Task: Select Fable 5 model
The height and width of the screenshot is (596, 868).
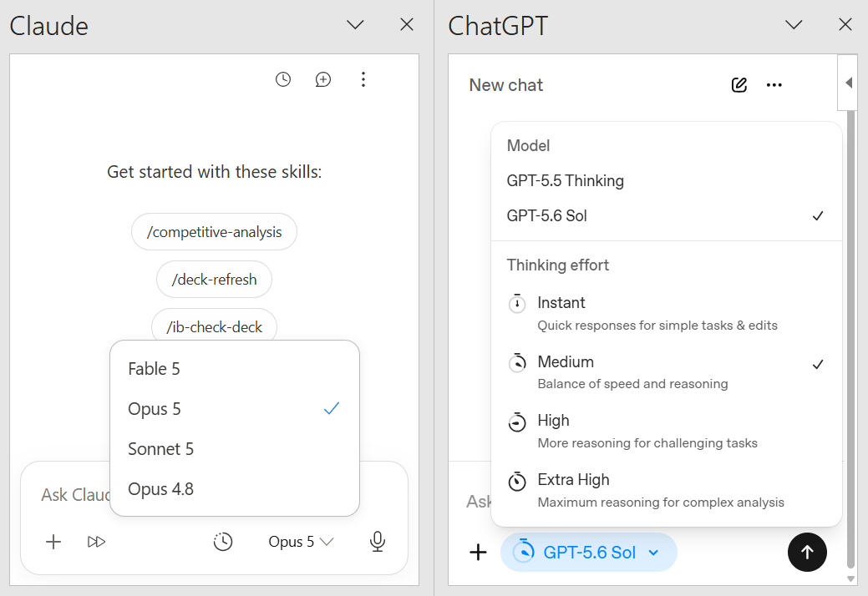Action: 235,369
